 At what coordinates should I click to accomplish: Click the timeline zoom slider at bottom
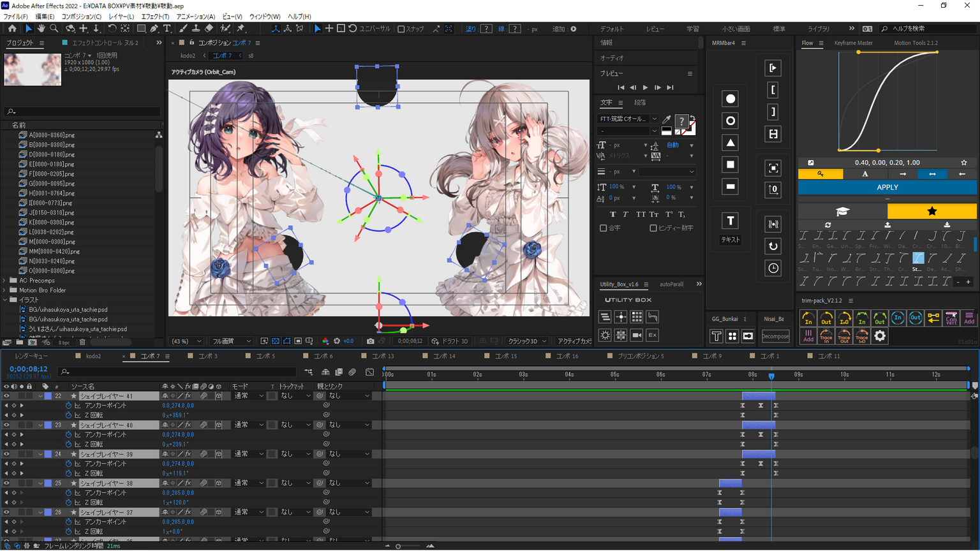[x=398, y=546]
